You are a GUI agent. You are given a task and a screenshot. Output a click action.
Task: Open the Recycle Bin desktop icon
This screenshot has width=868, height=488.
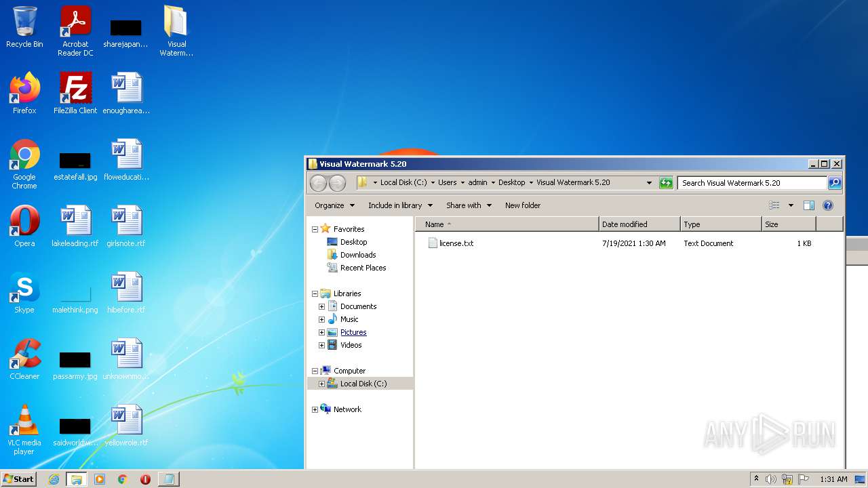(x=24, y=27)
